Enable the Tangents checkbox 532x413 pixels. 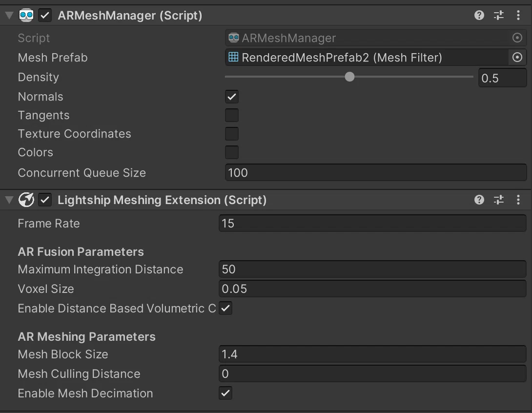pyautogui.click(x=232, y=115)
